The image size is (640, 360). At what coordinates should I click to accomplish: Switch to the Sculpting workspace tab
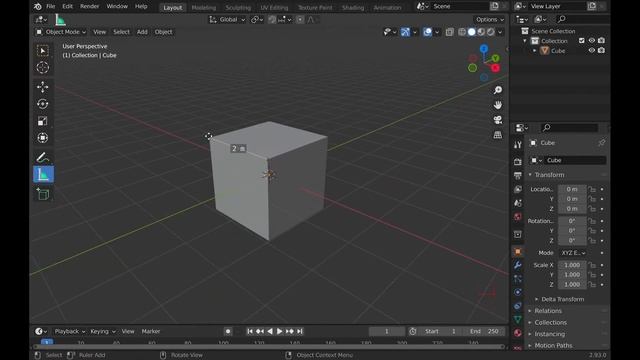point(238,7)
